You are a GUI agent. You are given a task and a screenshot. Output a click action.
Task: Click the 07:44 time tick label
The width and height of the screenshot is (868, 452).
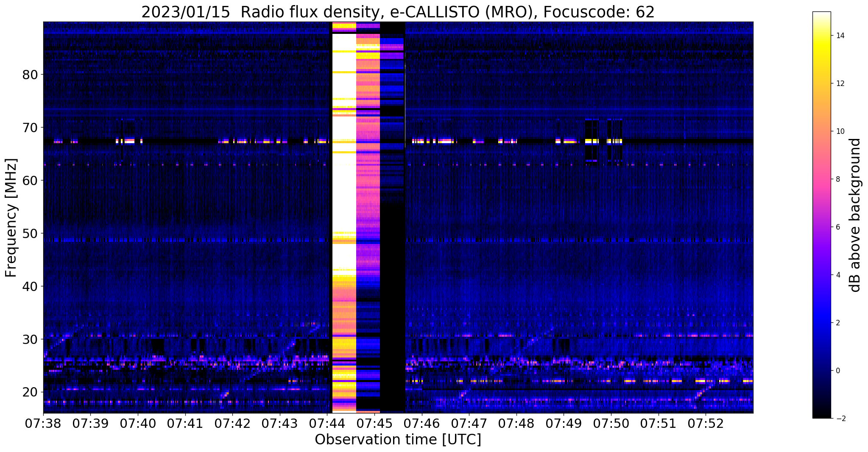coord(327,423)
